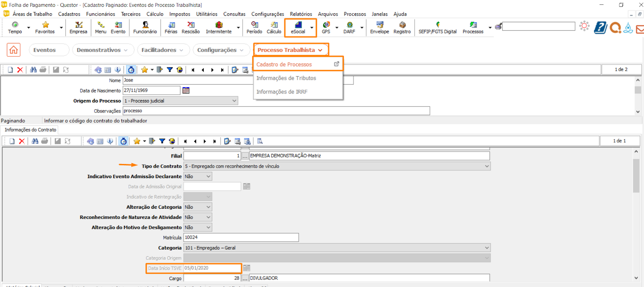Viewport: 644px width, 287px height.
Task: Toggle the stopwatch icon in upper record toolbar
Action: pos(131,70)
